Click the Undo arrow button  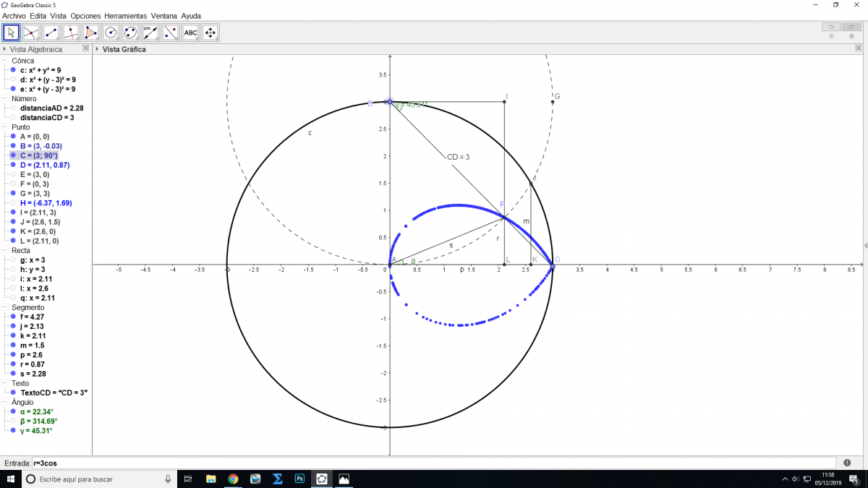[831, 27]
